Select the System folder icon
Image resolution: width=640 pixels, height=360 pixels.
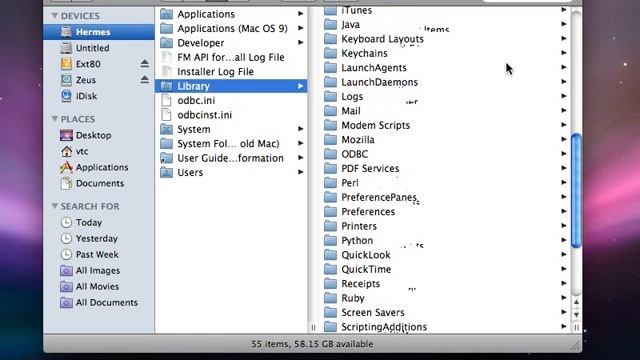tap(166, 129)
